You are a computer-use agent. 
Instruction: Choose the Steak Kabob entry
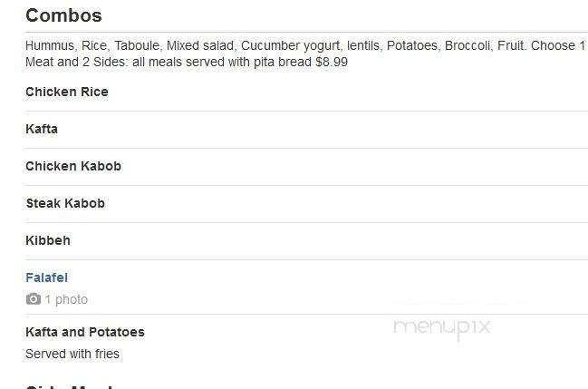click(65, 203)
